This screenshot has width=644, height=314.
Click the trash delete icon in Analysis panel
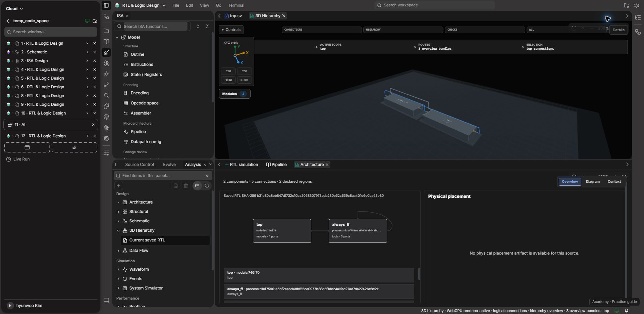(x=186, y=186)
